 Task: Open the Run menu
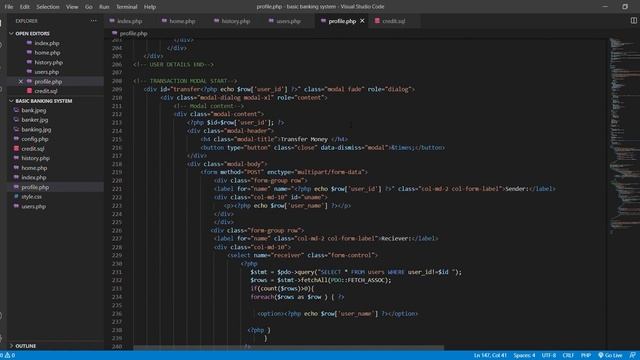click(x=104, y=7)
